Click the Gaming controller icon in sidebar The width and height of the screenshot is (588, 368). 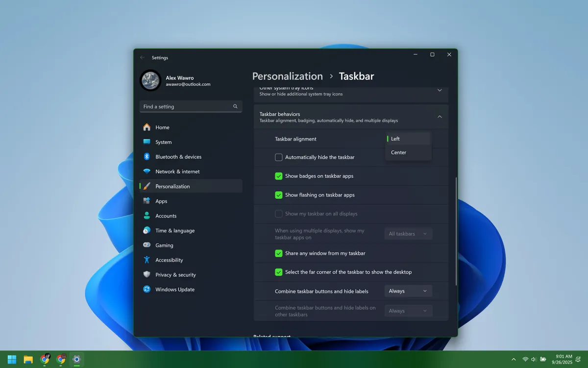(147, 245)
